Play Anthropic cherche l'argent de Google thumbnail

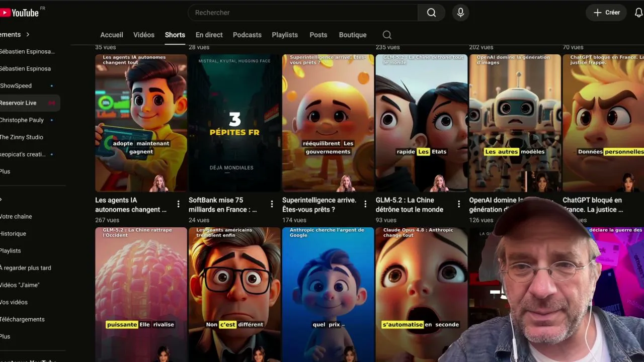(328, 295)
